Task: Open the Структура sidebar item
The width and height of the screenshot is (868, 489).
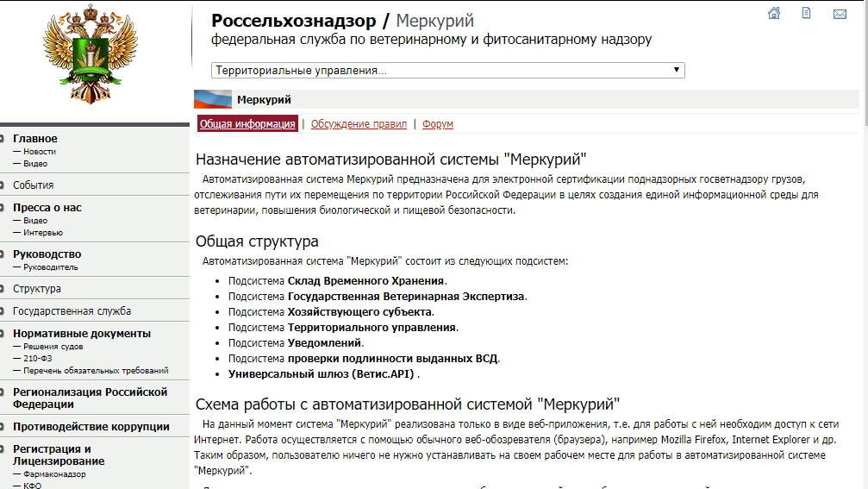Action: click(x=37, y=289)
